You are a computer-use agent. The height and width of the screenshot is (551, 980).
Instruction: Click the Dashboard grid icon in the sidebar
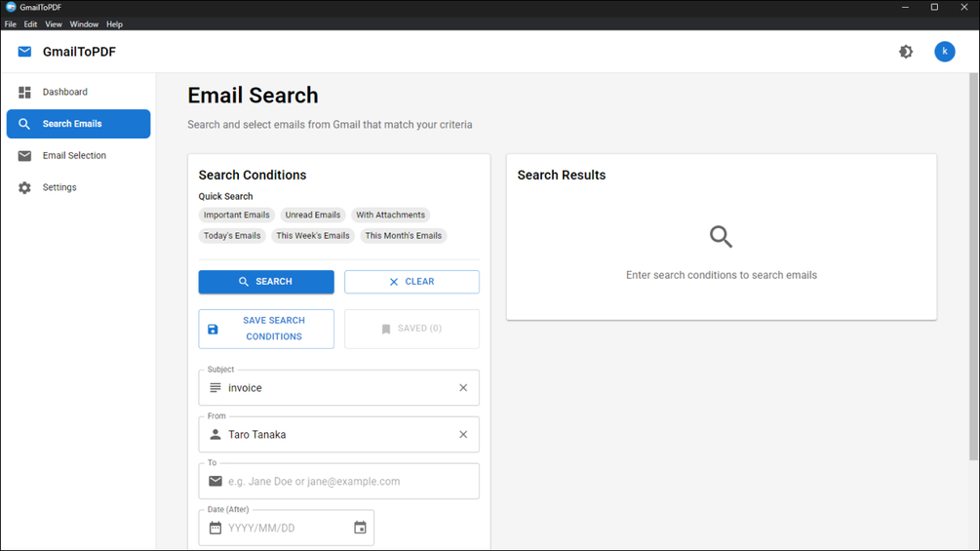click(24, 93)
